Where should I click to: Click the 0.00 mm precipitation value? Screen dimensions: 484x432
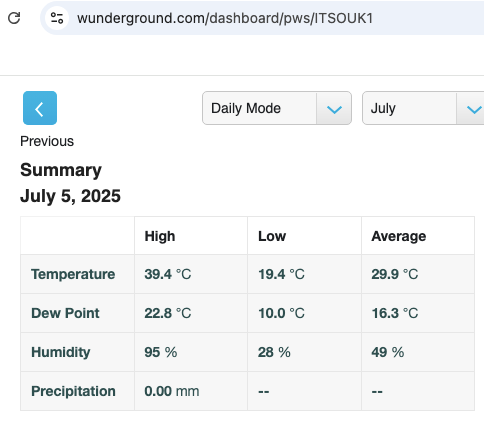point(172,391)
